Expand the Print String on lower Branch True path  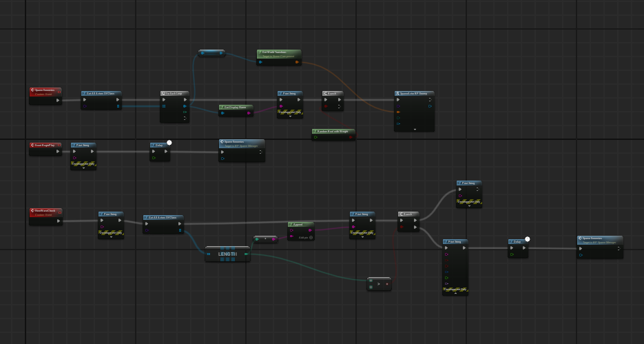(x=468, y=206)
